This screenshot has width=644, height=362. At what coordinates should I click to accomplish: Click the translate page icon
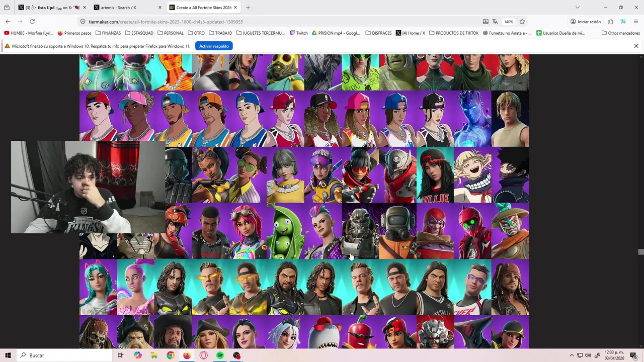495,22
